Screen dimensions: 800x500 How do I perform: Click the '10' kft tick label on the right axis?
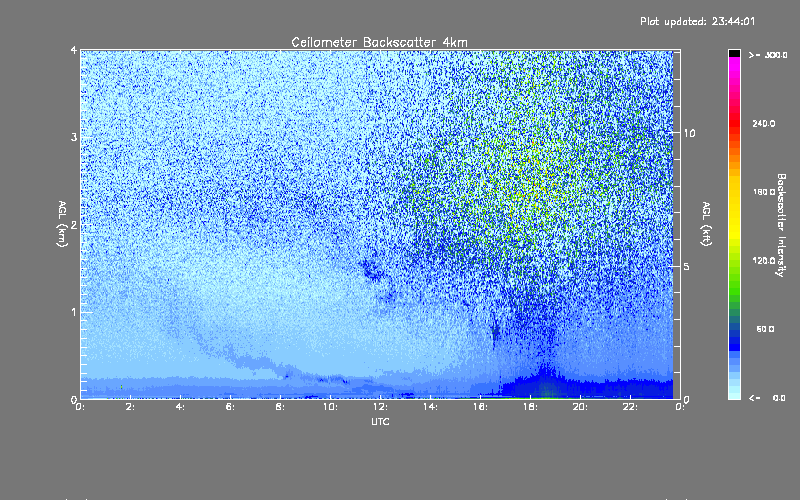[x=689, y=133]
